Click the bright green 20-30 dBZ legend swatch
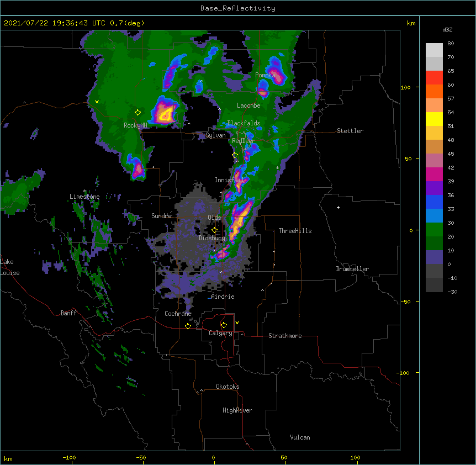The width and height of the screenshot is (476, 465). click(434, 230)
